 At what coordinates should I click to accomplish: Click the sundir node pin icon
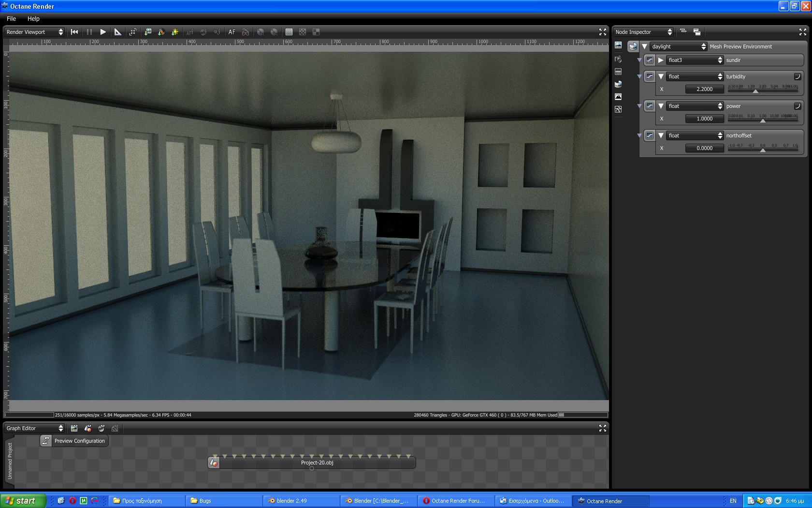click(650, 60)
